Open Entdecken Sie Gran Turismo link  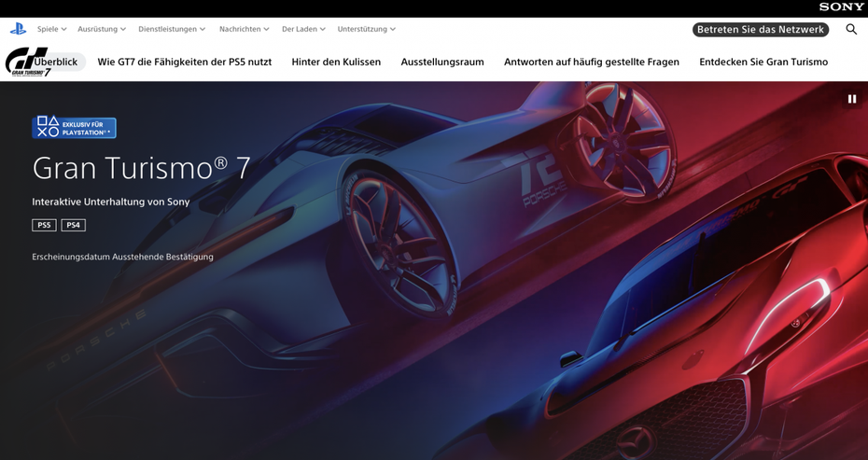763,62
